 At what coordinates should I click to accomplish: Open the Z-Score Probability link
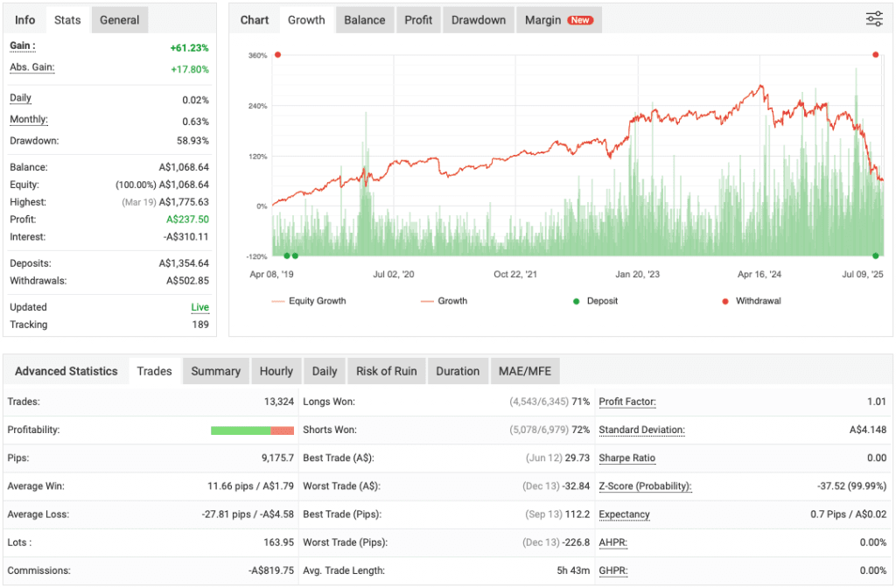click(644, 486)
